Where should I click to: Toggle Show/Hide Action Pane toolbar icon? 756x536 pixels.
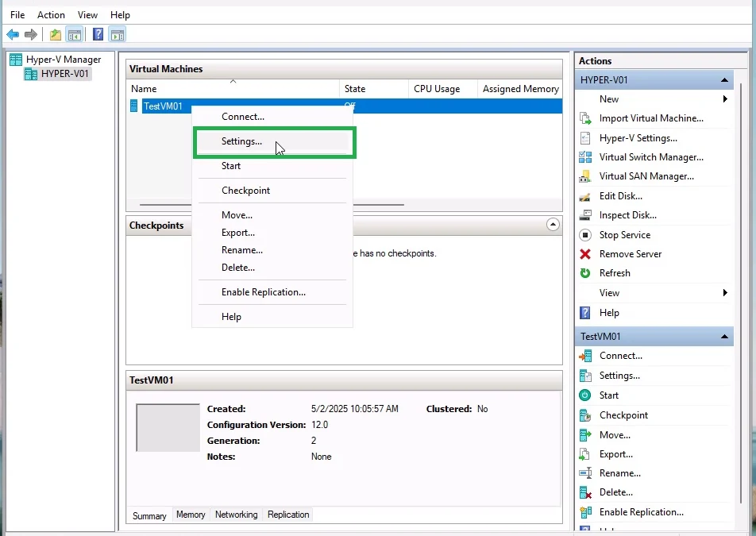click(x=118, y=35)
